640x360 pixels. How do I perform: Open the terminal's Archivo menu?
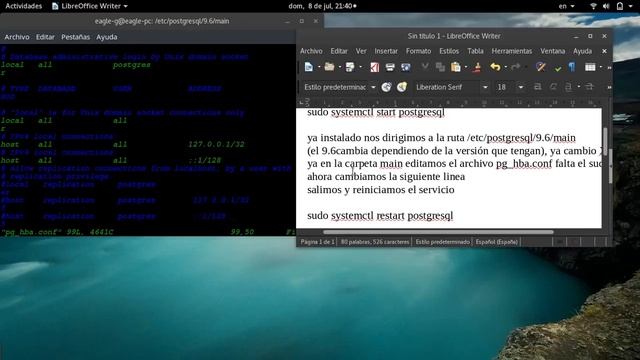(17, 37)
